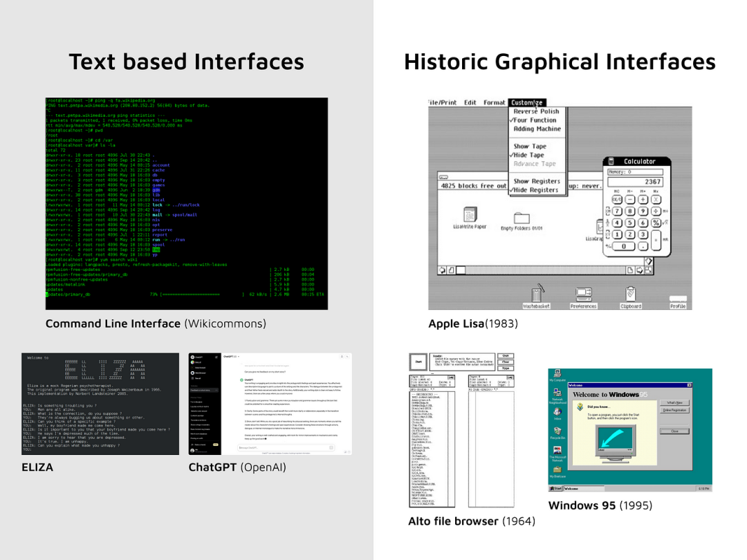
Task: Open the Recycle Bin icon
Action: (557, 432)
